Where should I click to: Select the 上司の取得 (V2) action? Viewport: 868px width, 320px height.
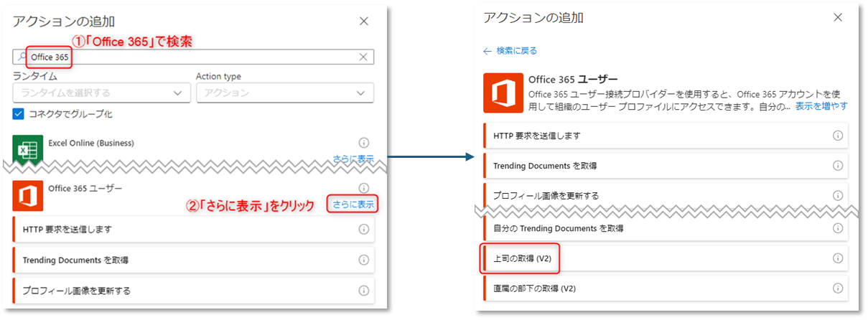click(x=666, y=258)
